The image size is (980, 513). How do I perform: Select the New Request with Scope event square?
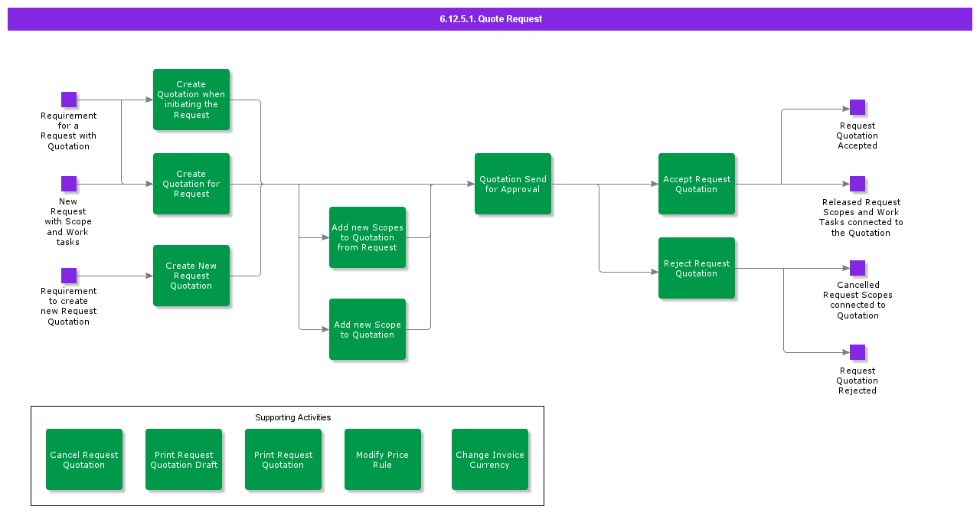point(69,184)
